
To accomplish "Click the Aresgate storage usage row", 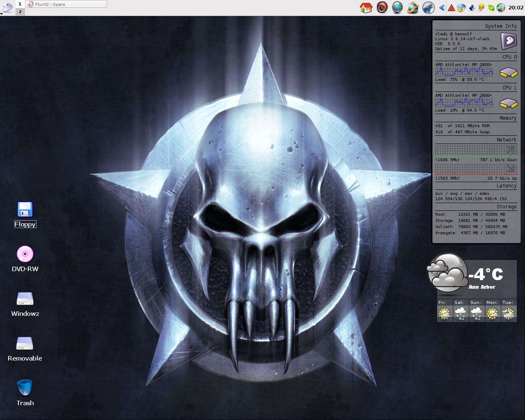I will pos(470,233).
